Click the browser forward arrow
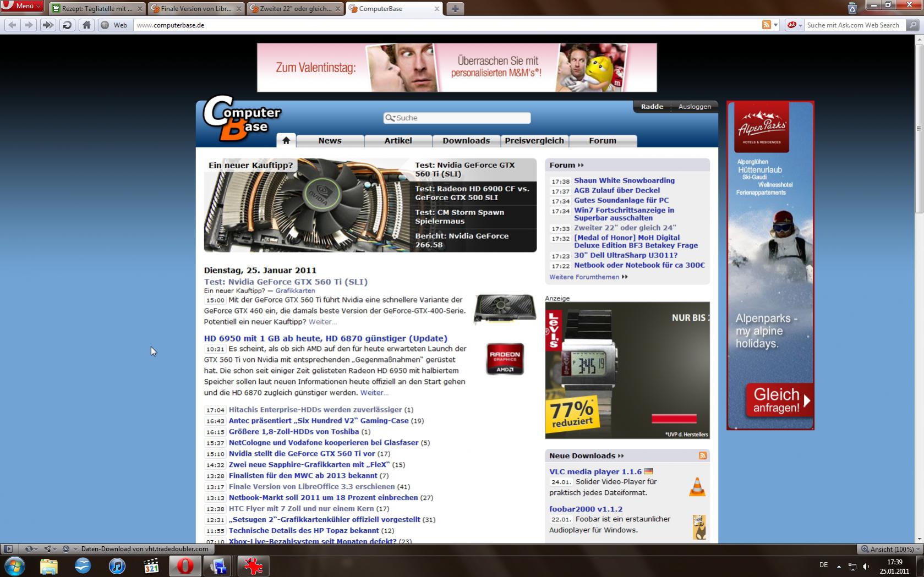 pos(29,25)
